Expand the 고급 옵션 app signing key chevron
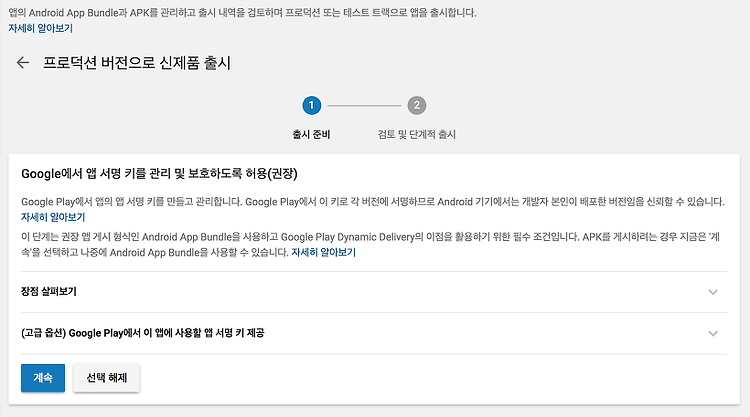The width and height of the screenshot is (750, 417). (713, 333)
